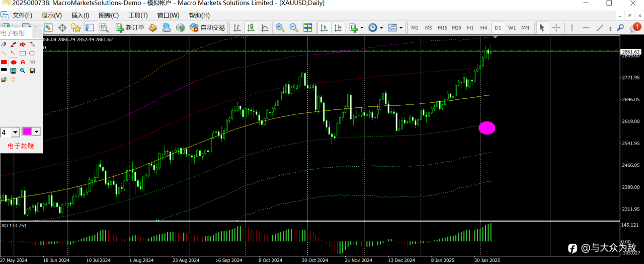The image size is (644, 264).
Task: Draw a trendline tool
Action: pyautogui.click(x=600, y=28)
